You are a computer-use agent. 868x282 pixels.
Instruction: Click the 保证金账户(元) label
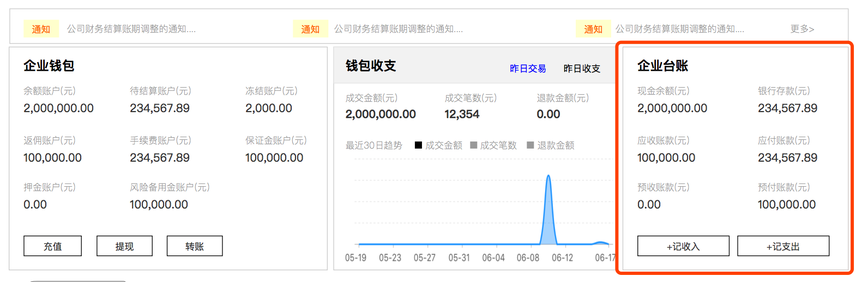pos(276,140)
